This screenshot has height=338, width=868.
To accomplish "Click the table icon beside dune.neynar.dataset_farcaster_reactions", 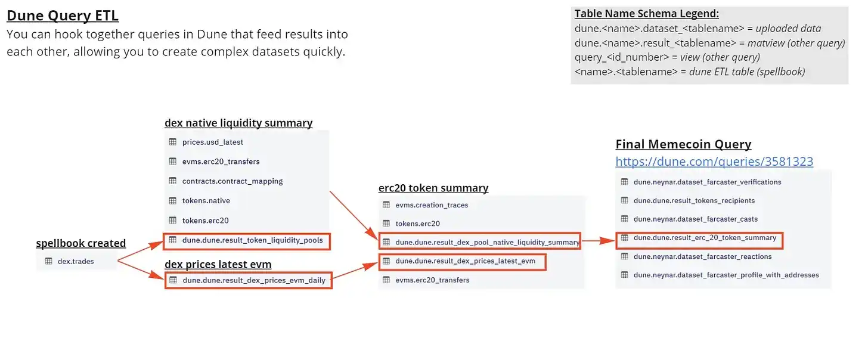I will click(624, 256).
